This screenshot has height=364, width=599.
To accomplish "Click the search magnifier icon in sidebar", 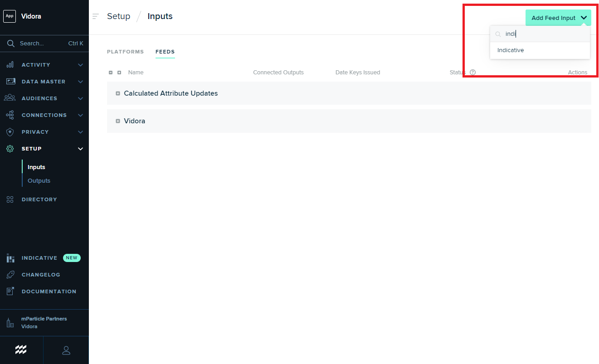I will click(11, 44).
